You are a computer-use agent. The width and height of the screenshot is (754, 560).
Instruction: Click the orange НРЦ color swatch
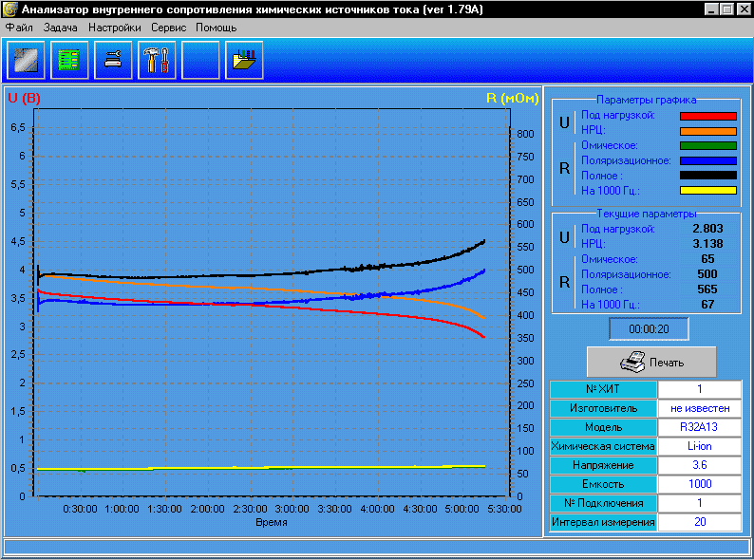[x=707, y=131]
